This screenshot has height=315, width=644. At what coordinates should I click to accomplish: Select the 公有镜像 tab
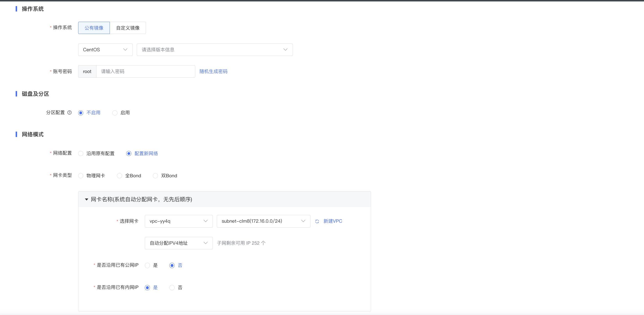pyautogui.click(x=94, y=28)
